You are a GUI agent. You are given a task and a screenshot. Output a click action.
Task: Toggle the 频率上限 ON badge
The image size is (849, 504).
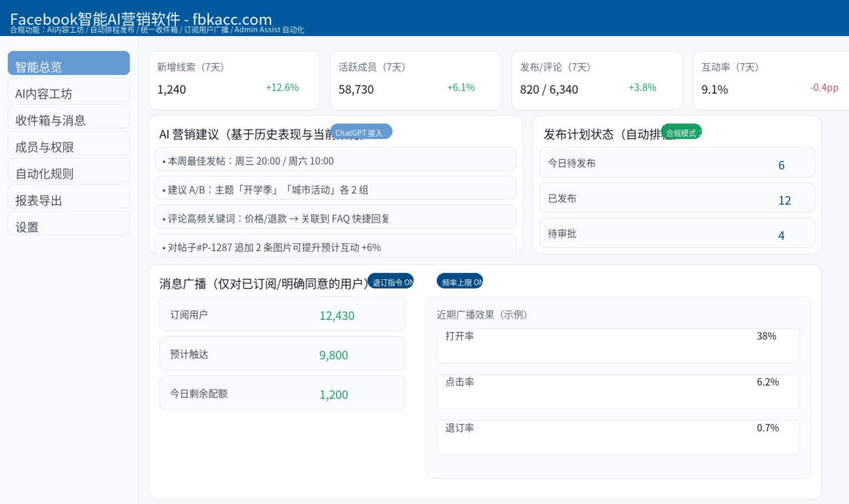460,282
